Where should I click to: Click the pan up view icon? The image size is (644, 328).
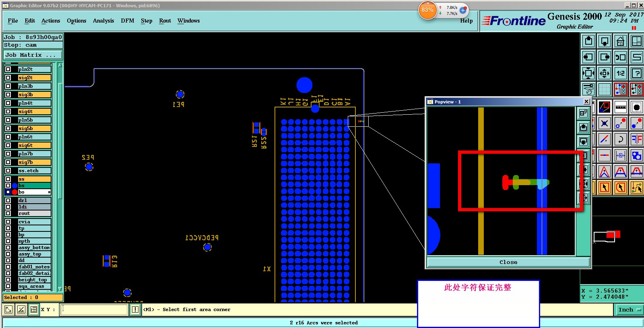[x=588, y=41]
